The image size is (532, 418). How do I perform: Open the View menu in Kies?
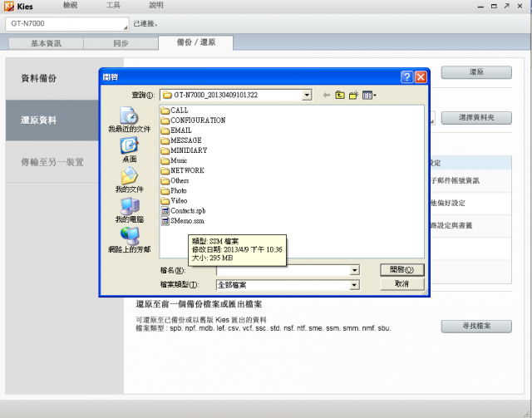[70, 5]
